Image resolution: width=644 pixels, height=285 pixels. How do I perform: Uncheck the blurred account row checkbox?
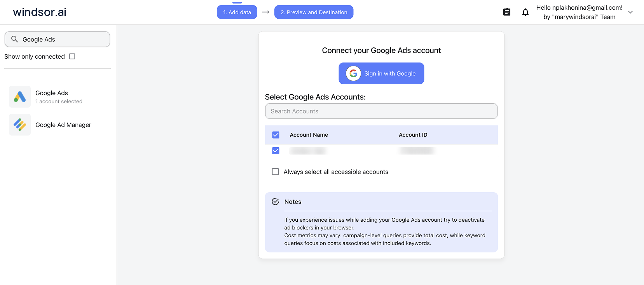click(276, 151)
